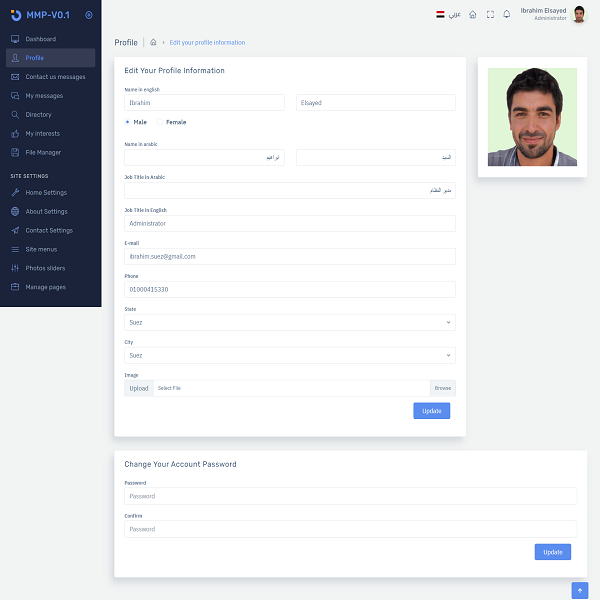Open File Manager in the sidebar
The height and width of the screenshot is (600, 600).
43,153
